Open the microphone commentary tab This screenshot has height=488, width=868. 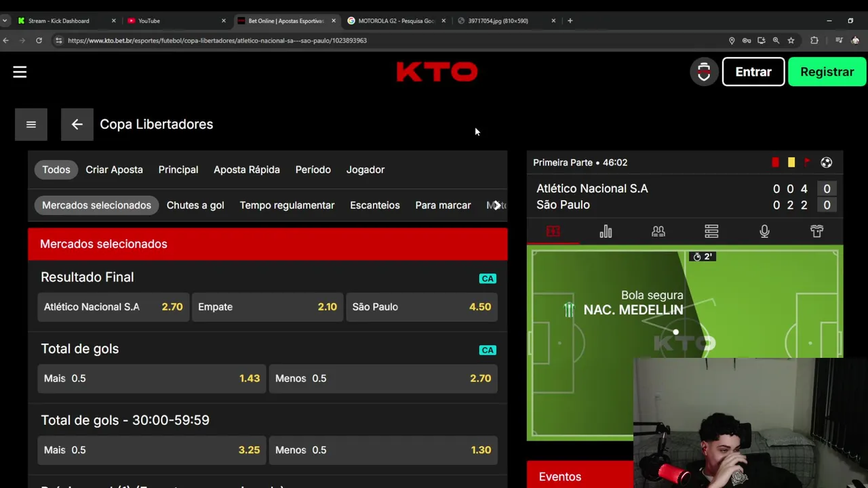pyautogui.click(x=764, y=232)
